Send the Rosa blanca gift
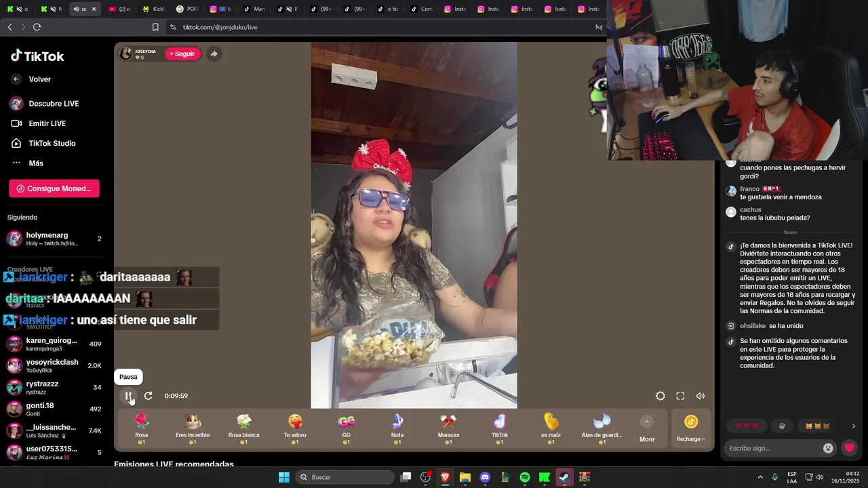 point(243,428)
